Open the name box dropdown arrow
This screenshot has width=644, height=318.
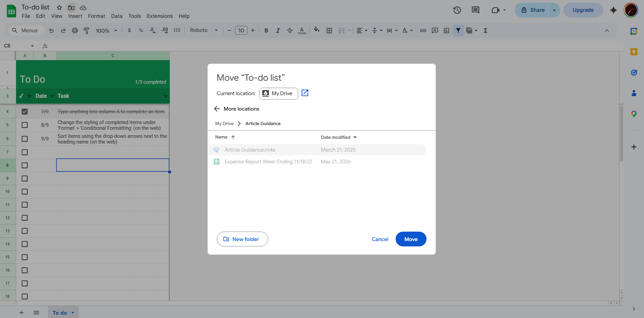tap(32, 46)
